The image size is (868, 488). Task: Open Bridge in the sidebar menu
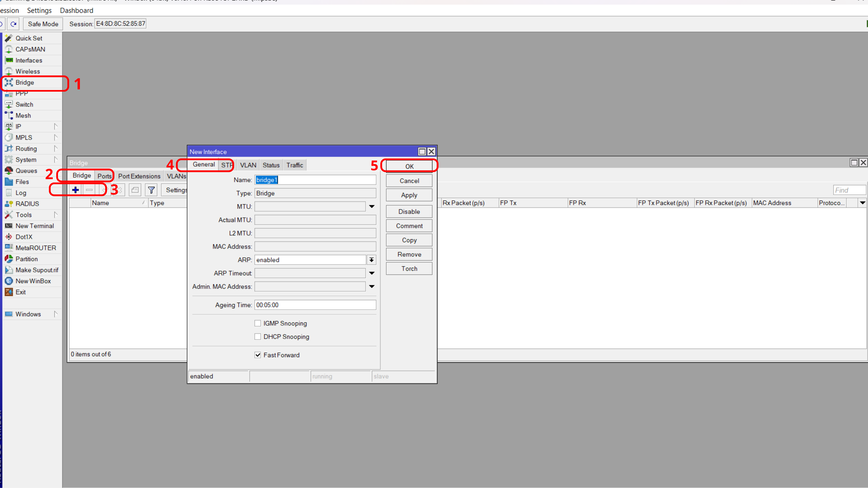point(25,83)
